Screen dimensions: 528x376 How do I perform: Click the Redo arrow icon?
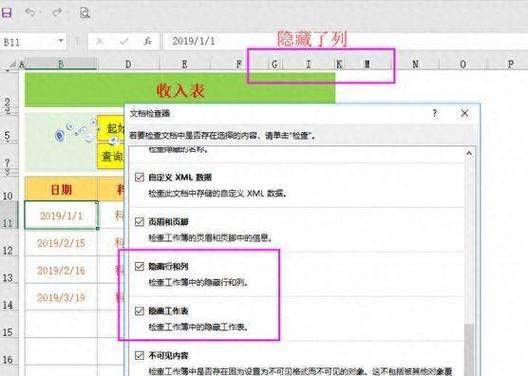click(57, 12)
